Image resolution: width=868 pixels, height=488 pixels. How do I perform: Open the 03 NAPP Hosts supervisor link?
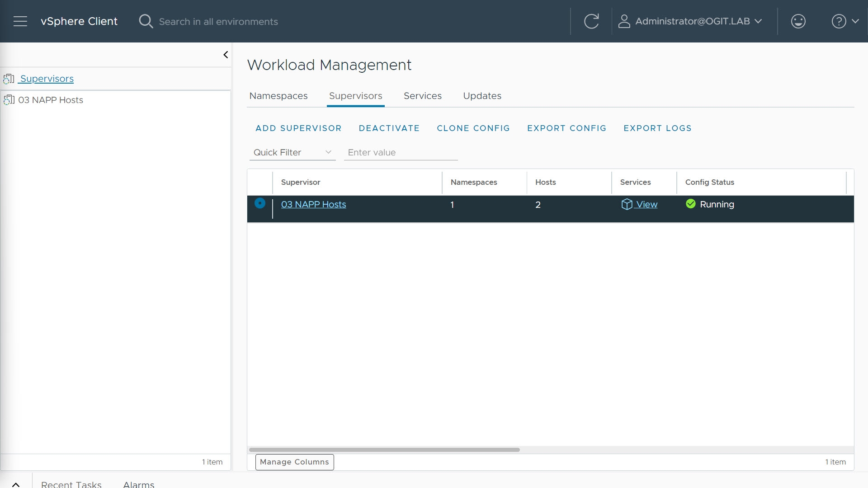(313, 204)
